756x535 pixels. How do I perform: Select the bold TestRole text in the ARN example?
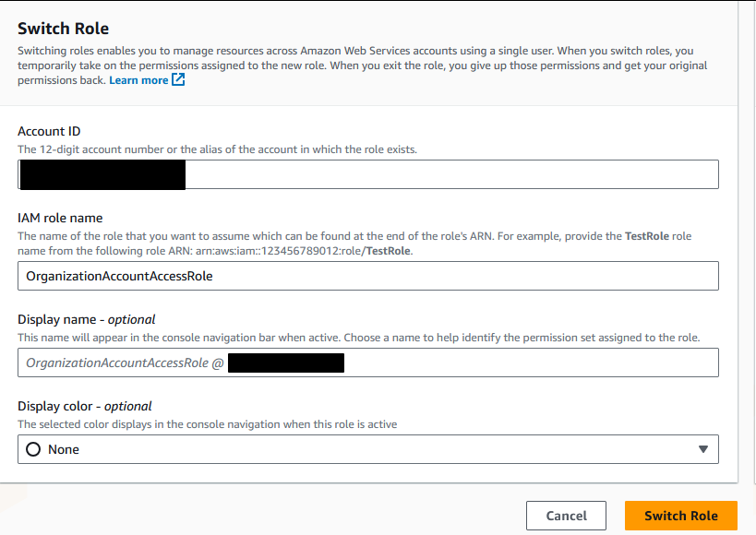tap(388, 251)
